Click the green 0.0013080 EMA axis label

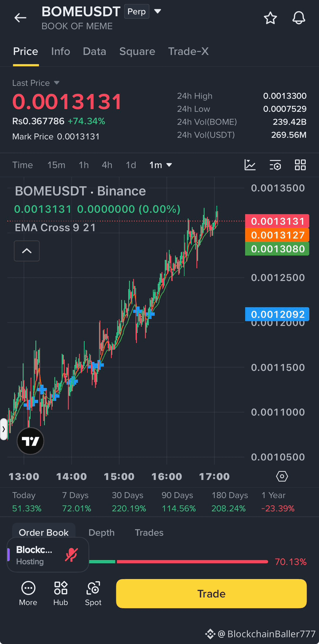[x=277, y=249]
